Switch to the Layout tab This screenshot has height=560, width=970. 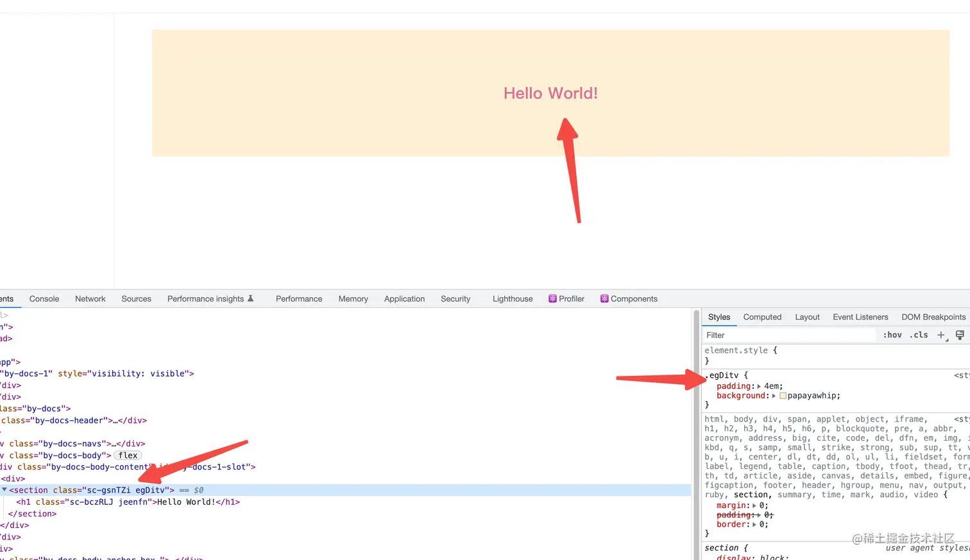pyautogui.click(x=807, y=316)
